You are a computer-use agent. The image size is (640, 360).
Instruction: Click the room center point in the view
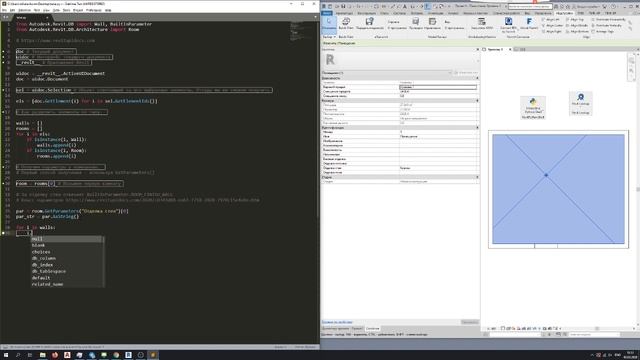pyautogui.click(x=546, y=175)
